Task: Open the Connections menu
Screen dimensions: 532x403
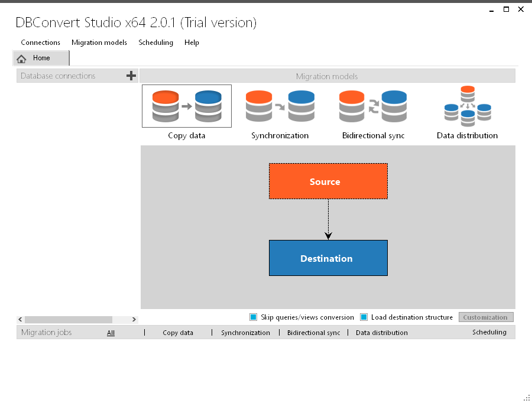Action: [x=40, y=43]
